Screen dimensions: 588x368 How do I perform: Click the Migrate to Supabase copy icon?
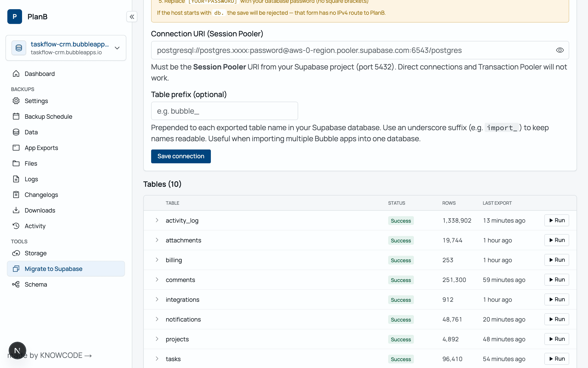tap(16, 269)
